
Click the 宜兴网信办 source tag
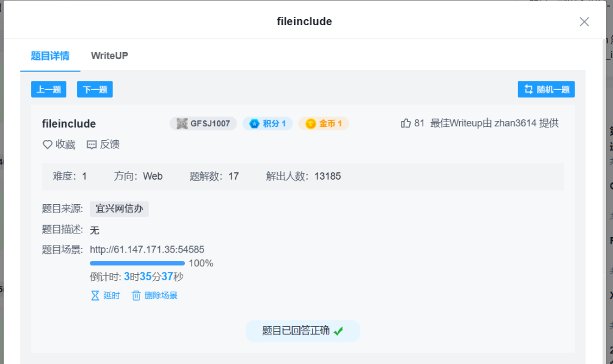pos(119,209)
